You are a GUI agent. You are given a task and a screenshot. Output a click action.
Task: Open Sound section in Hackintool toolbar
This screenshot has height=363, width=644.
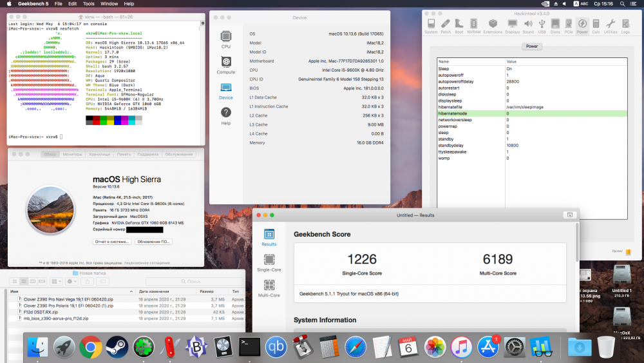tap(528, 26)
